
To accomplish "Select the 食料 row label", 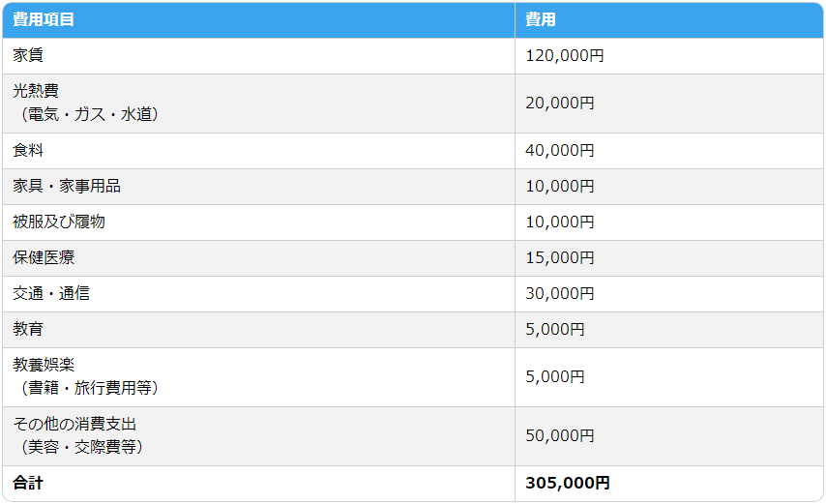I will [x=28, y=150].
